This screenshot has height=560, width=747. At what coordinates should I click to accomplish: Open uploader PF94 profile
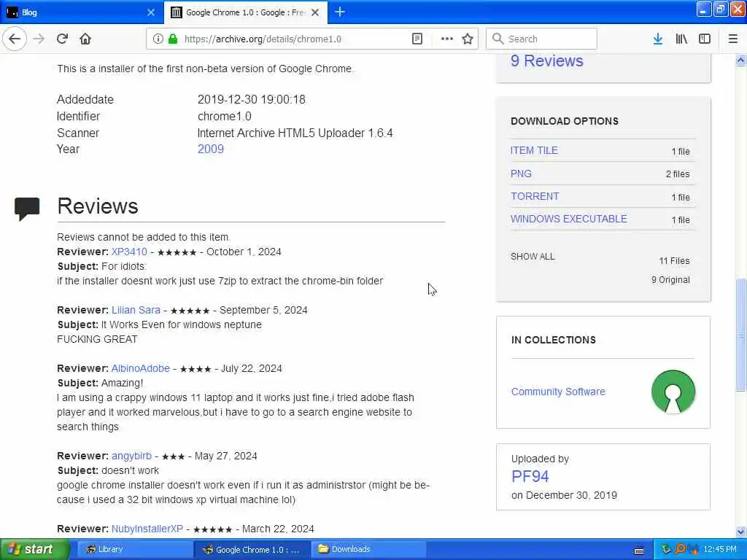tap(530, 476)
